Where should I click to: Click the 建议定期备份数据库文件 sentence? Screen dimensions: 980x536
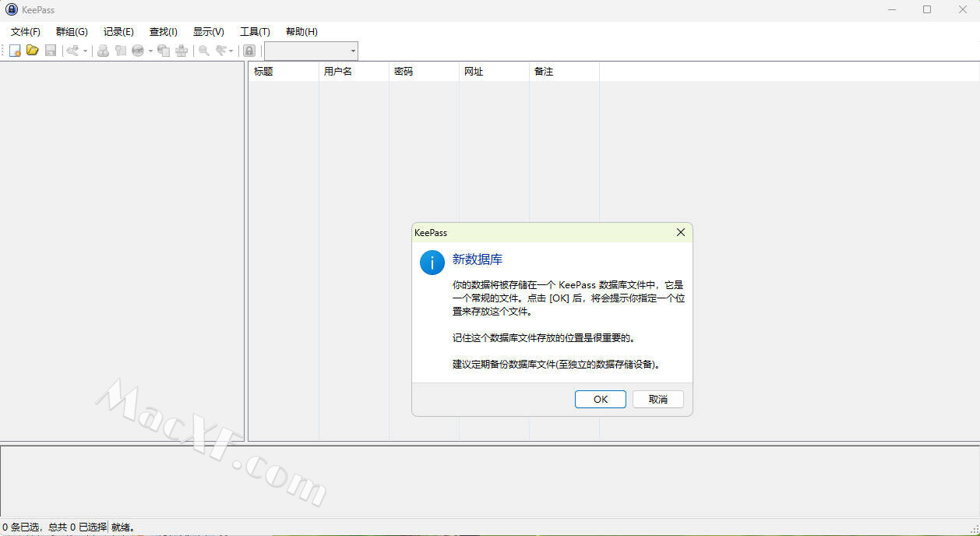pyautogui.click(x=556, y=364)
